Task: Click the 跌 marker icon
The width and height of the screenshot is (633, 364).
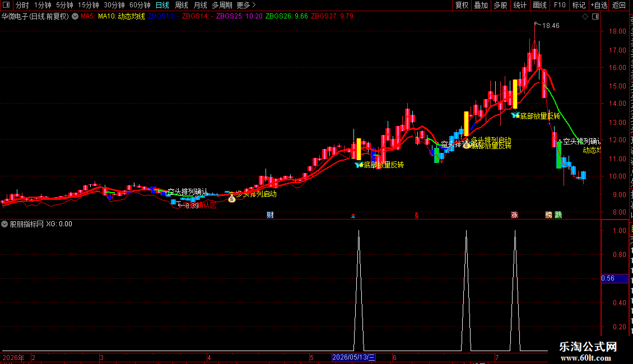Action: [558, 214]
